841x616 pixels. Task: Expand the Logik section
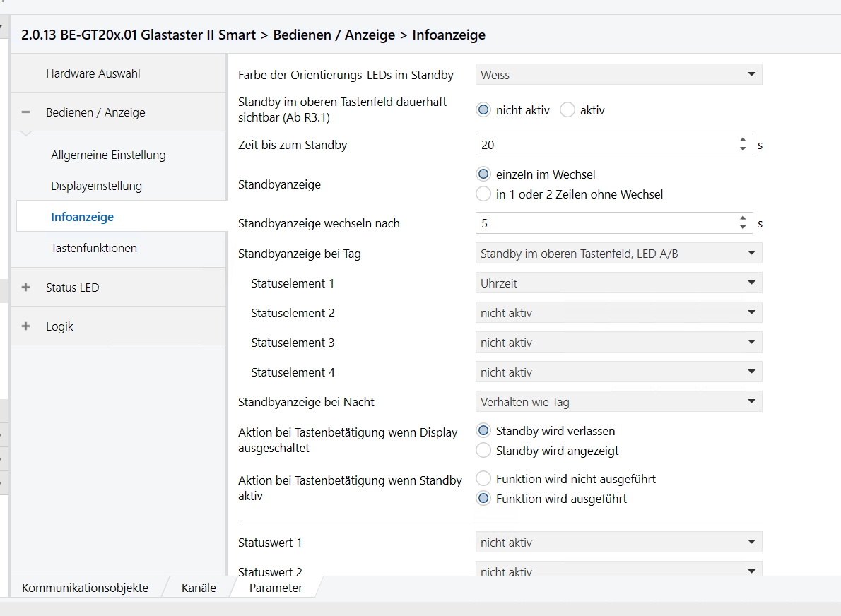coord(26,326)
